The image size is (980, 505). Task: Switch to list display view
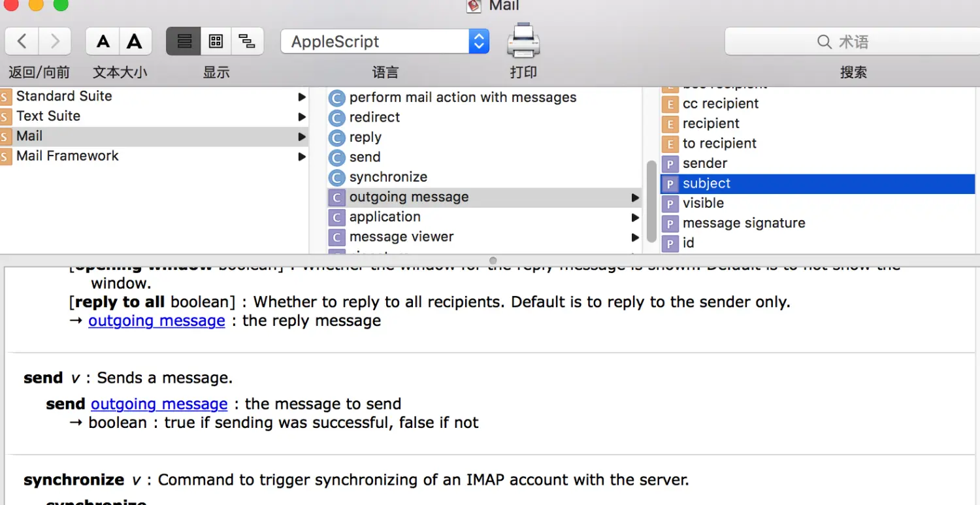tap(184, 41)
